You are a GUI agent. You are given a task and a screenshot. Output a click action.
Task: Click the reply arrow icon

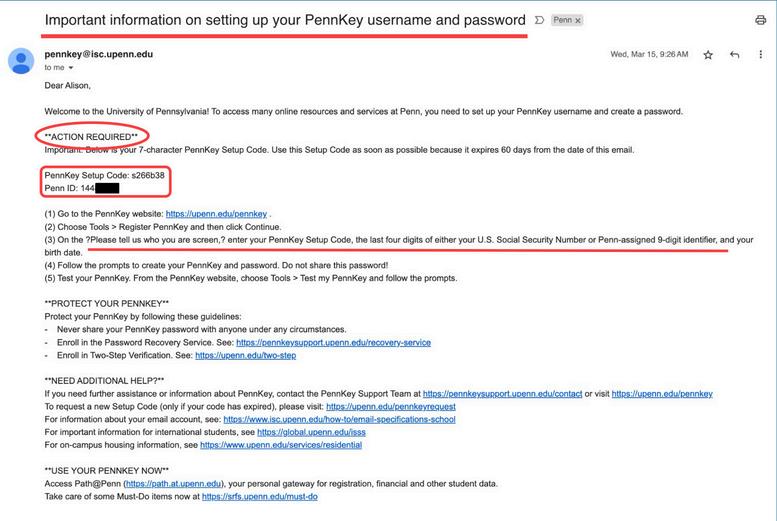tap(734, 55)
